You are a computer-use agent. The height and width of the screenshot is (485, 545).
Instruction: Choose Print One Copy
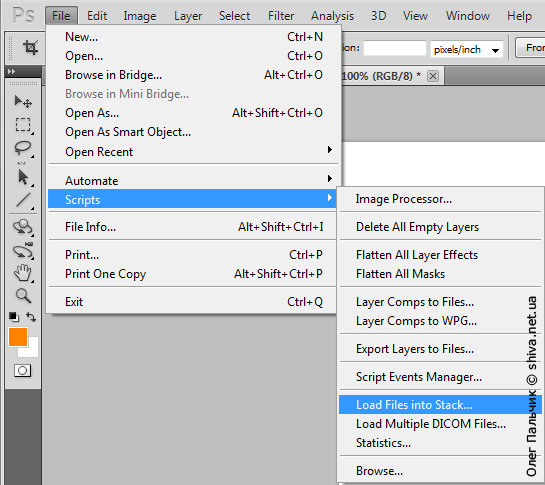coord(193,274)
